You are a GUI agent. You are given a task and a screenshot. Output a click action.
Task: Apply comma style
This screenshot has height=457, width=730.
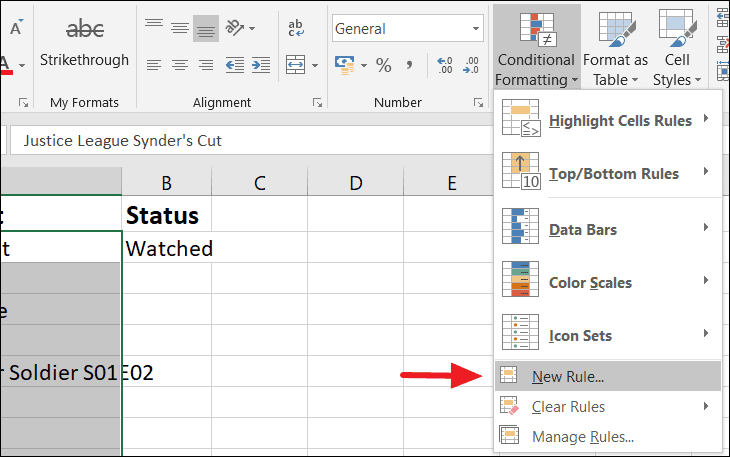409,65
